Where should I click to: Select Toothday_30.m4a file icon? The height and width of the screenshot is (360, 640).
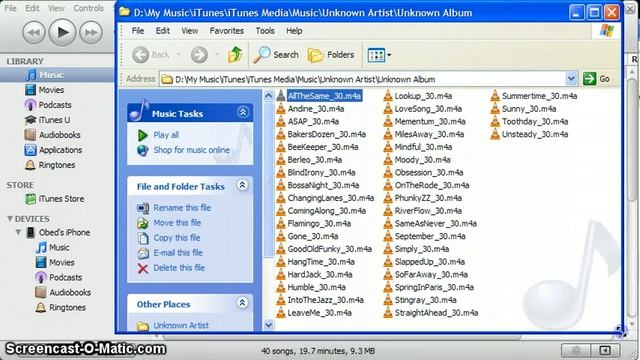(x=495, y=121)
